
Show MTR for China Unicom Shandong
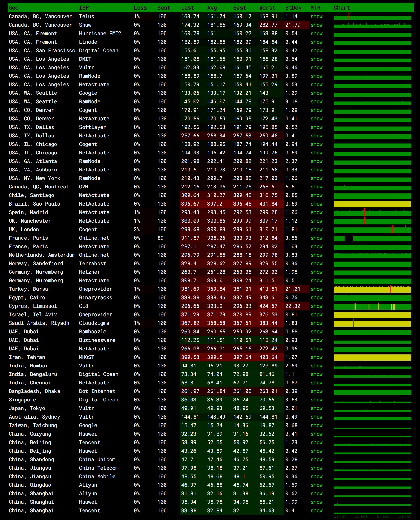coord(317,459)
